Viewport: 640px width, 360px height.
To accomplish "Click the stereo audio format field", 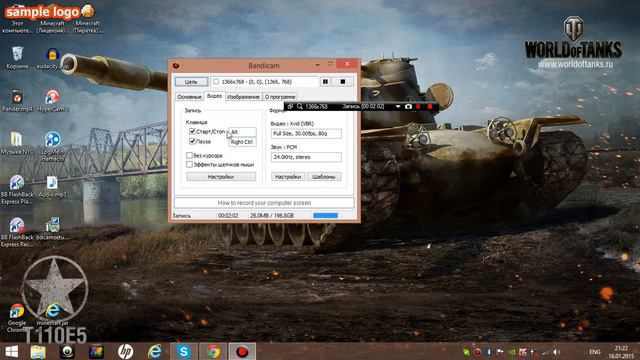I will pyautogui.click(x=306, y=157).
